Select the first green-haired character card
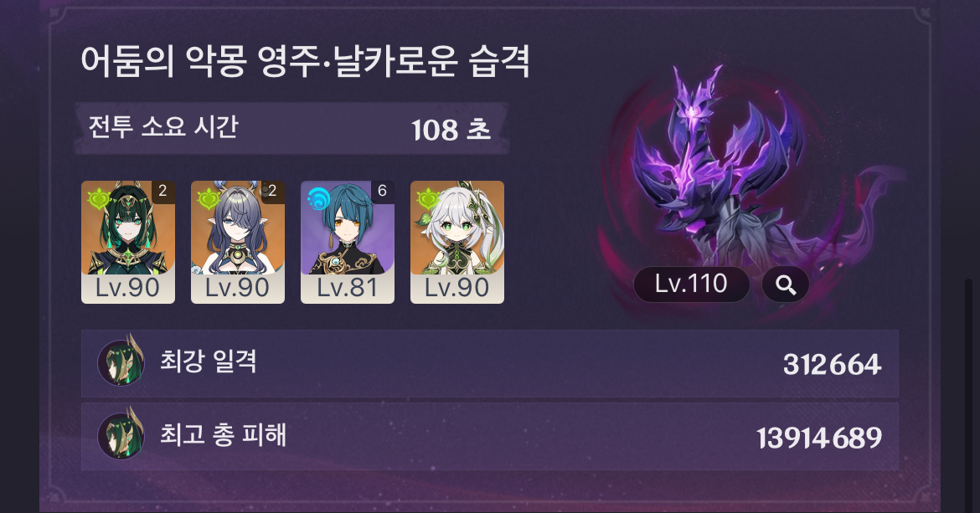 click(x=128, y=242)
